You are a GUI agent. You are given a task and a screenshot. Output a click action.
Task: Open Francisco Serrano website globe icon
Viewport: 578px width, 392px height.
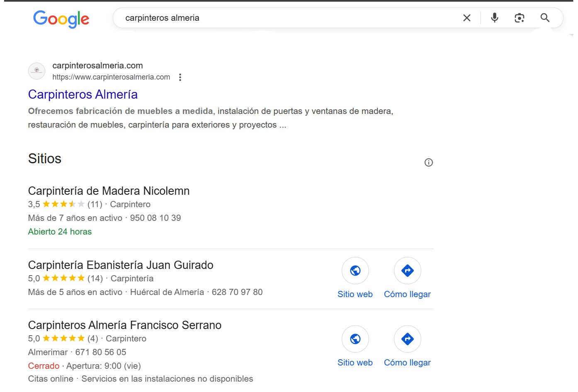point(355,339)
